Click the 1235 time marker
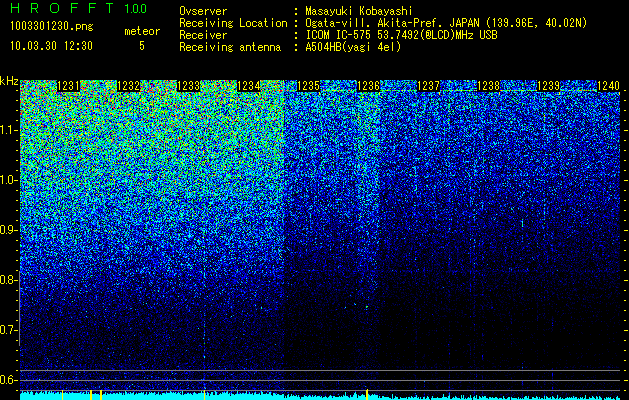Viewport: 629px width, 400px height. (x=308, y=86)
